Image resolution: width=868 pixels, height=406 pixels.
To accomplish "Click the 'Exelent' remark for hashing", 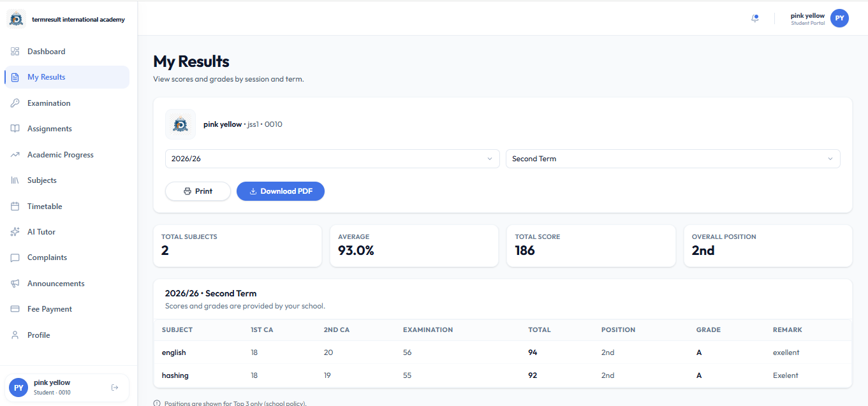I will point(786,375).
